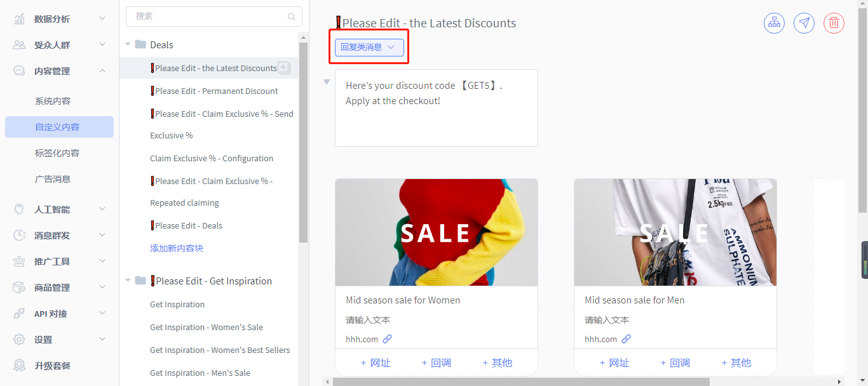Open the 商品管理 menu
The width and height of the screenshot is (868, 386).
pos(59,288)
